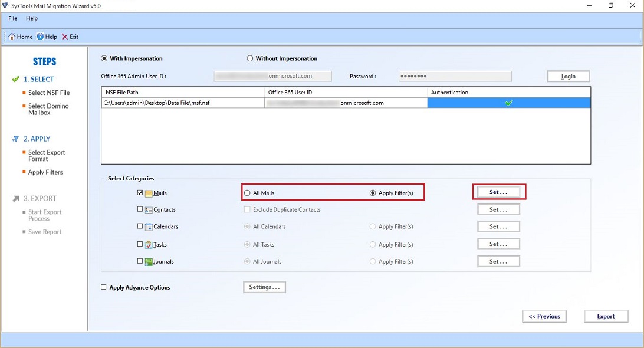Click the 1. SELECT step heading
Viewport: 644px width, 348px height.
pyautogui.click(x=38, y=79)
